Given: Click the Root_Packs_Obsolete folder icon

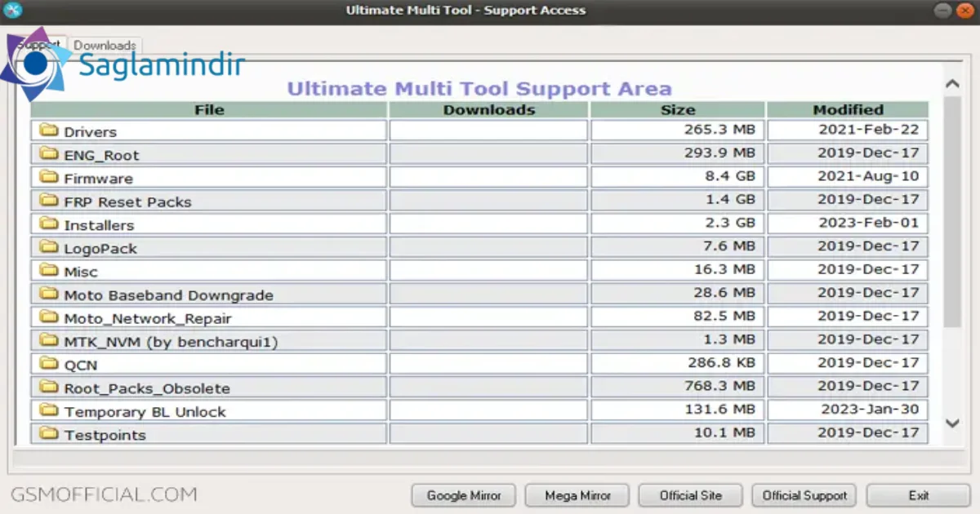Looking at the screenshot, I should tap(50, 387).
